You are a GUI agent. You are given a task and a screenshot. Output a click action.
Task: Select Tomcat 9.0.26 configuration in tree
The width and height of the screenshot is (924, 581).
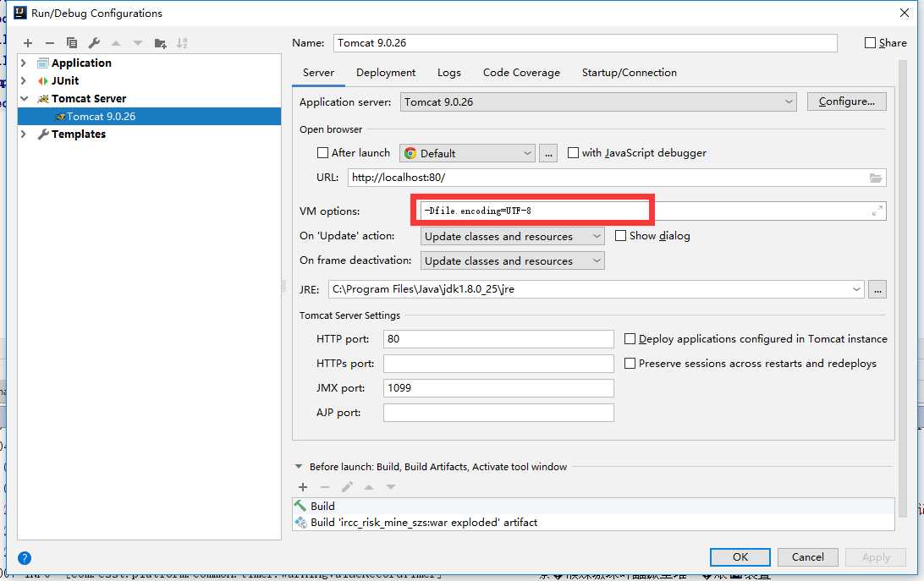149,116
